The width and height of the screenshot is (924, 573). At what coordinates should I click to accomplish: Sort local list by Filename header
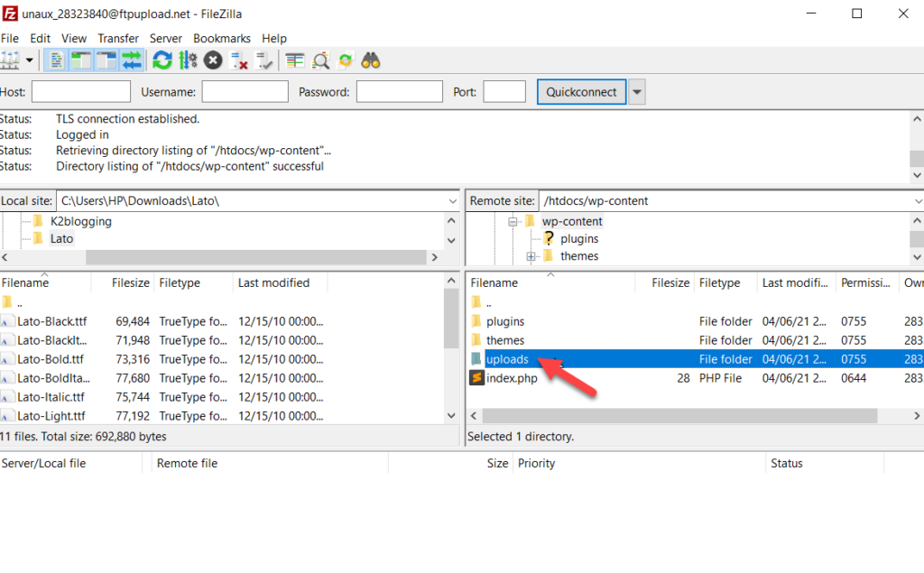(45, 283)
